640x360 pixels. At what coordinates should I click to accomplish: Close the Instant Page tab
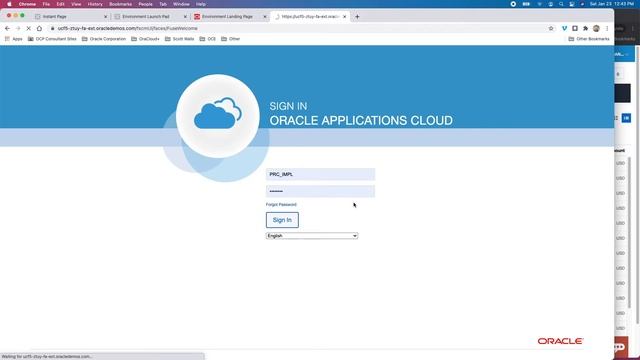pos(105,17)
